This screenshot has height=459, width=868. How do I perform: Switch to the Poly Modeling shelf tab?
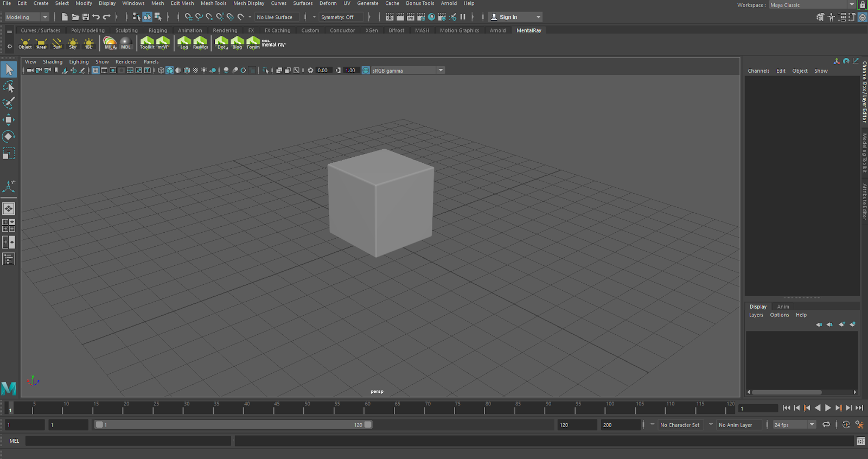point(88,30)
